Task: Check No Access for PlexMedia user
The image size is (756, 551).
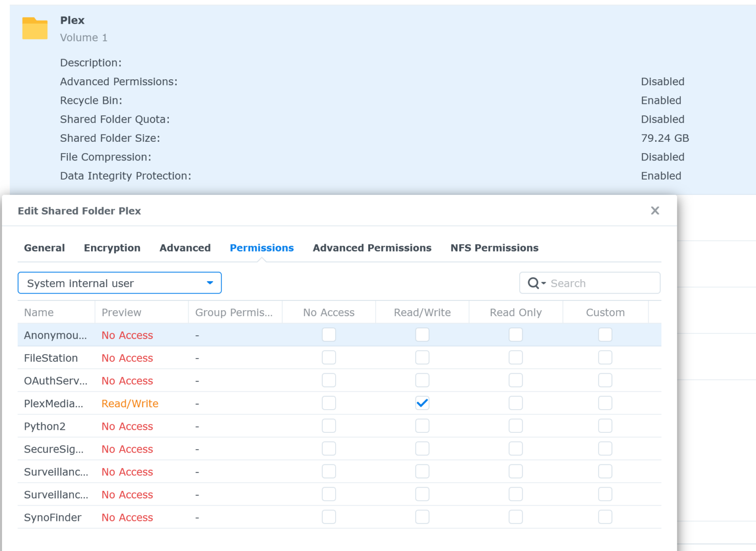Action: point(329,403)
